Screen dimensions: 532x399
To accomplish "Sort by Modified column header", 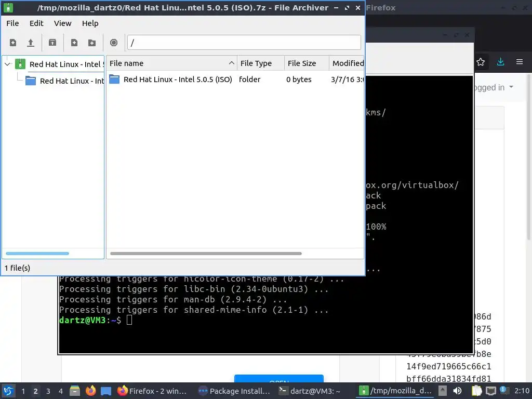I will click(x=347, y=63).
